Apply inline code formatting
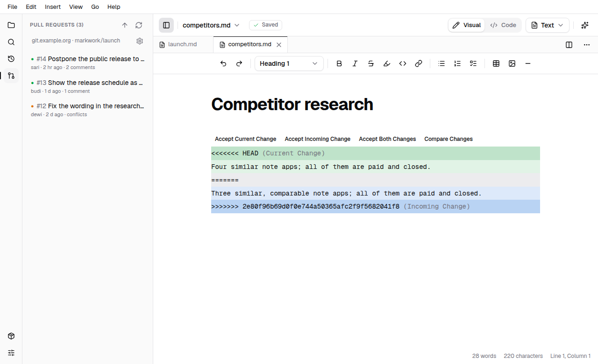 pyautogui.click(x=403, y=63)
